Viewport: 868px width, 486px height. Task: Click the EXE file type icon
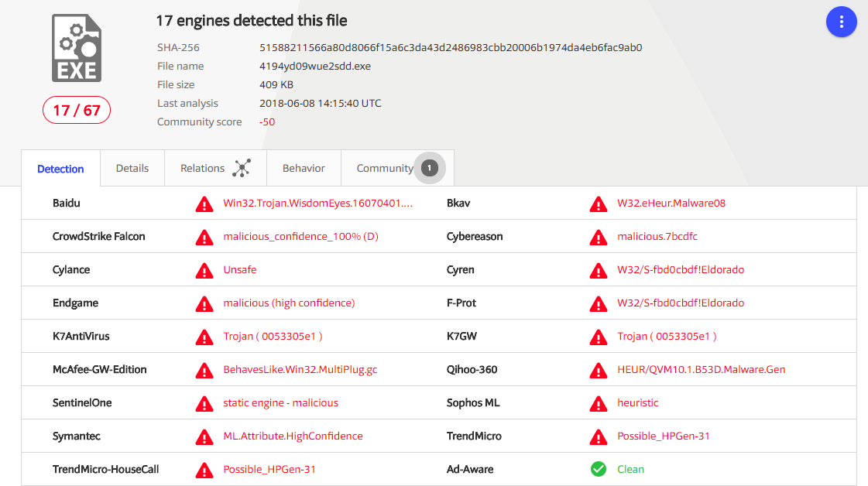point(77,48)
